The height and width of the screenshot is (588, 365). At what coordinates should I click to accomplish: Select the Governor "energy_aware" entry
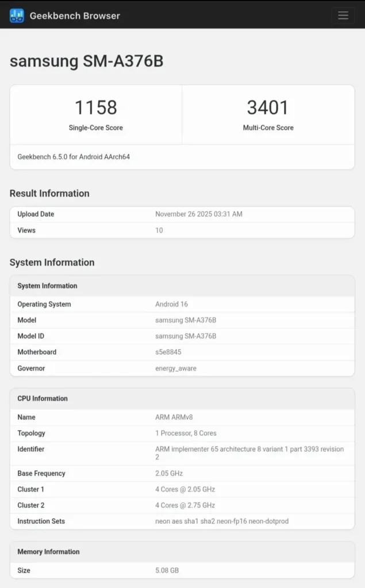click(176, 368)
